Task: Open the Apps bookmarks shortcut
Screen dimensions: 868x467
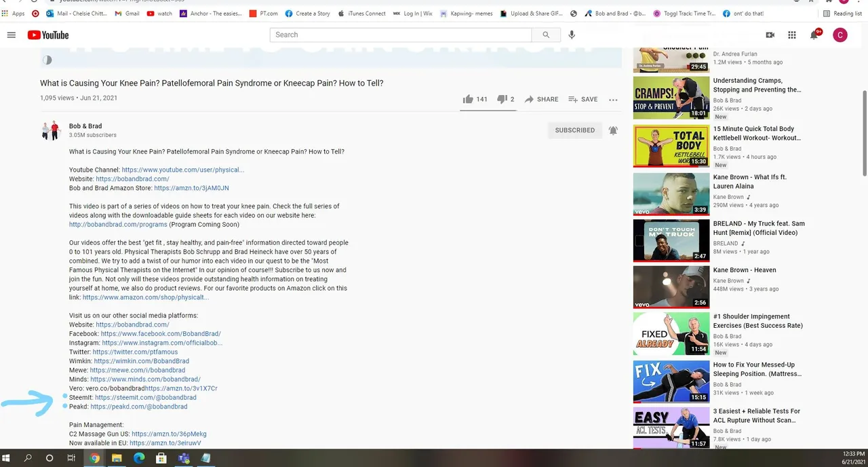Action: (x=14, y=14)
